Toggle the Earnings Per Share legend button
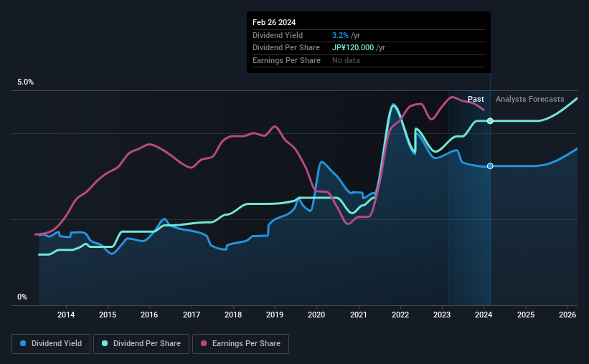 click(x=240, y=344)
